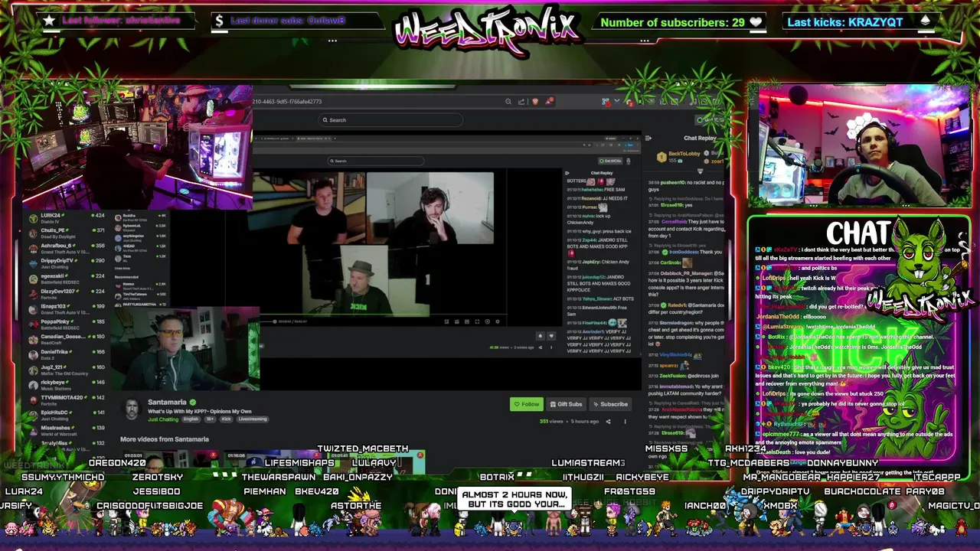980x551 pixels.
Task: Open the browser page zoom magnifier icon
Action: coord(508,102)
